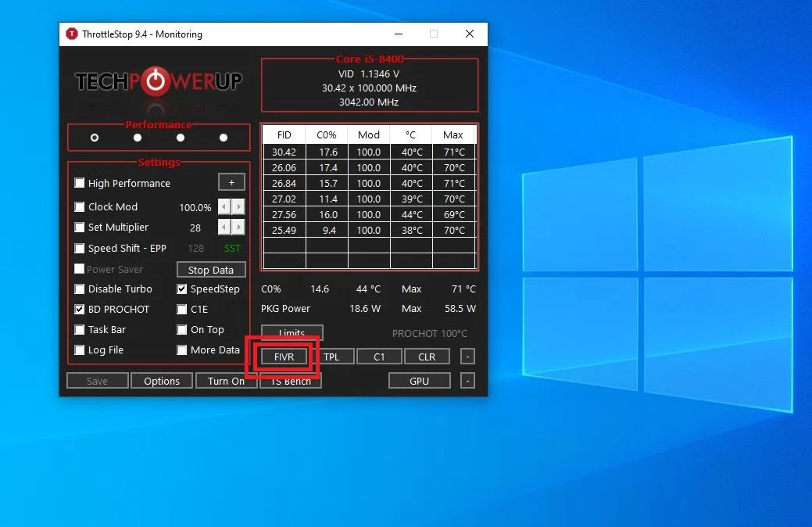This screenshot has height=527, width=812.
Task: Click the PROCHOT 100°C label
Action: [x=429, y=333]
